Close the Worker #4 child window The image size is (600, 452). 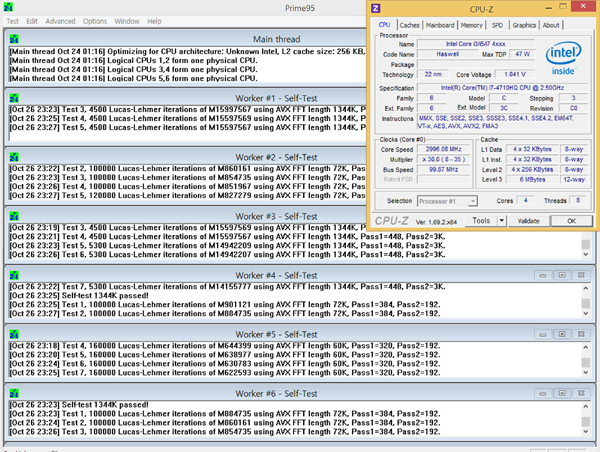[x=581, y=275]
